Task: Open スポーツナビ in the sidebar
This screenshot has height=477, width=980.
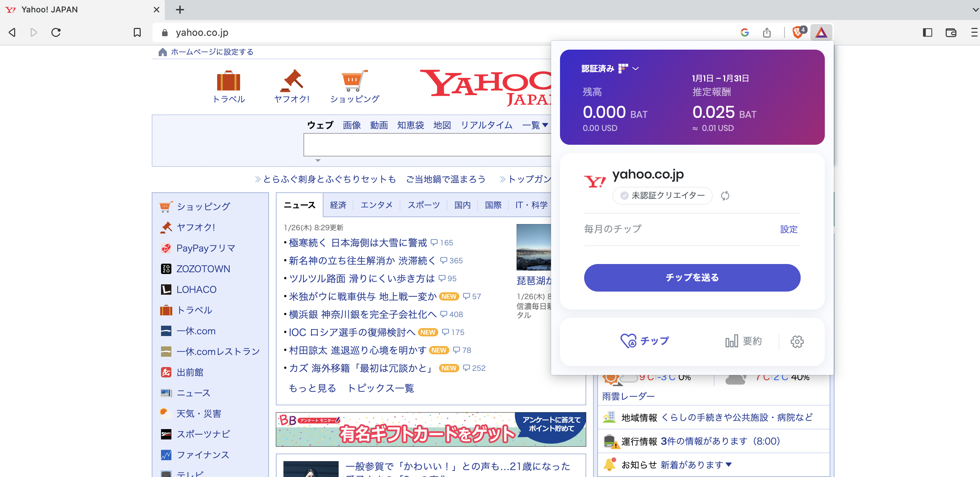Action: 203,434
